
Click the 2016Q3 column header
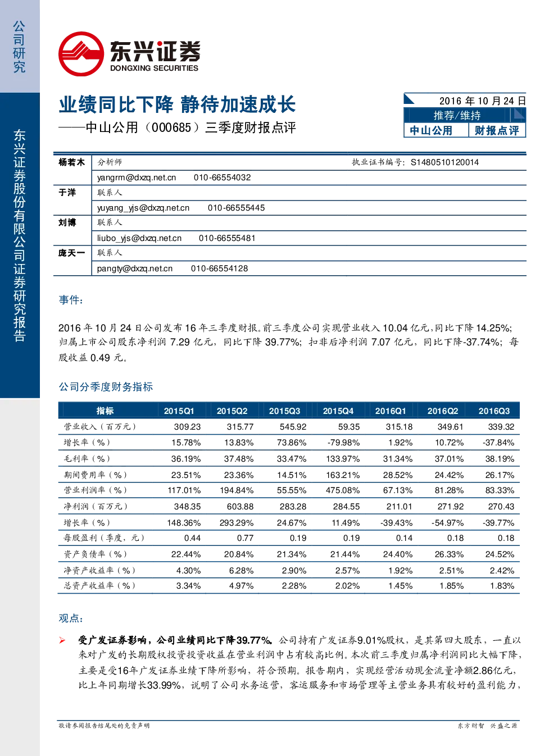coord(494,411)
